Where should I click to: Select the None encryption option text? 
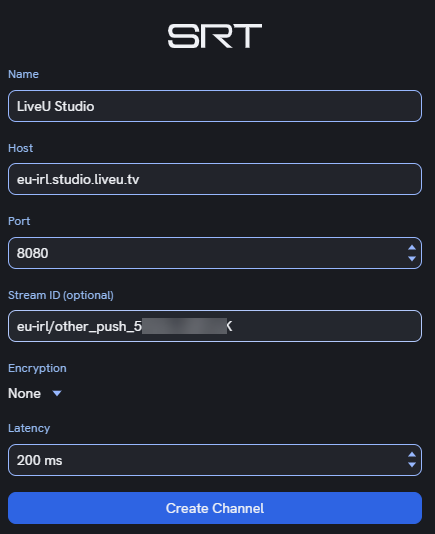click(25, 394)
